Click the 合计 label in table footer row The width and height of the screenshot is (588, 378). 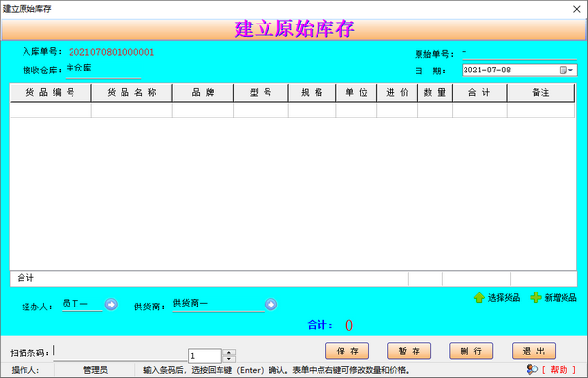25,278
